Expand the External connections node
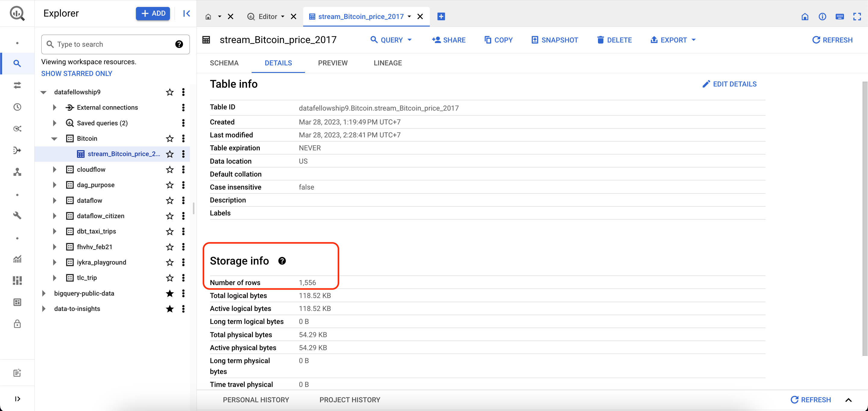The height and width of the screenshot is (411, 868). tap(55, 107)
